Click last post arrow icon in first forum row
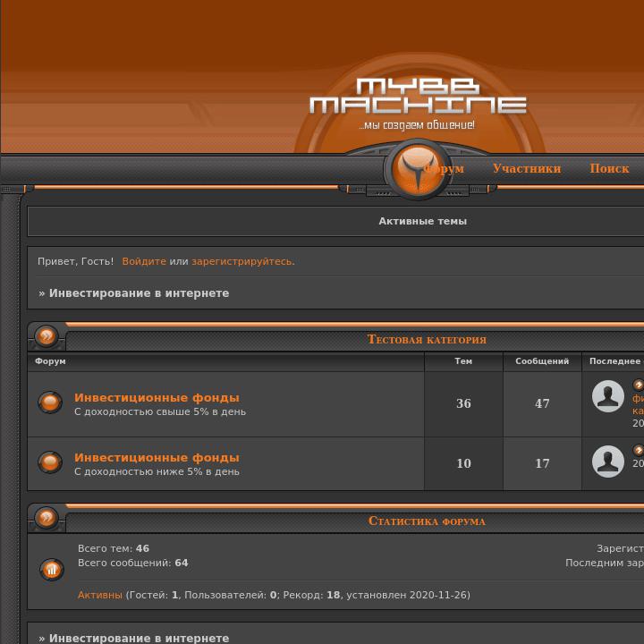This screenshot has width=644, height=644. point(639,385)
